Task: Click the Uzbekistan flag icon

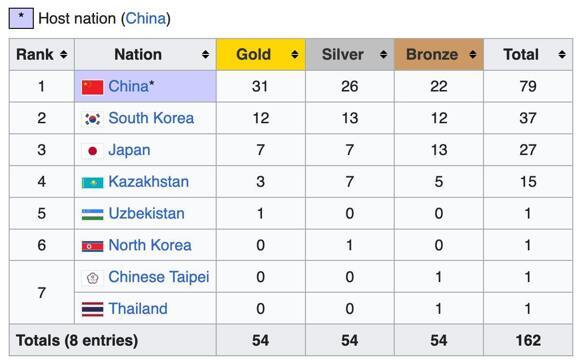Action: [92, 214]
